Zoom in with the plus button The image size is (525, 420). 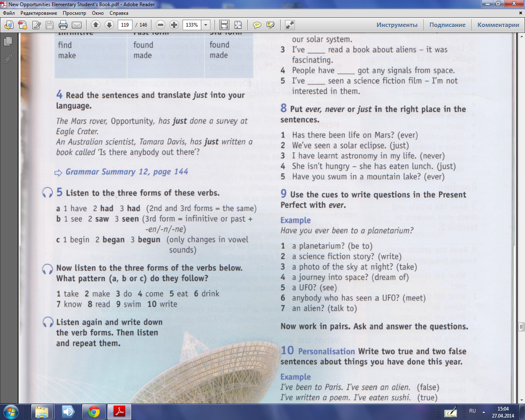174,24
